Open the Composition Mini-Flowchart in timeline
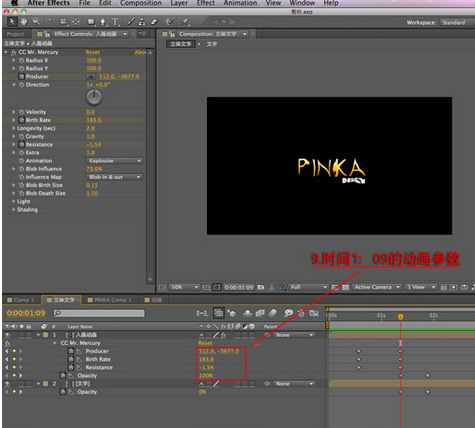 (202, 313)
